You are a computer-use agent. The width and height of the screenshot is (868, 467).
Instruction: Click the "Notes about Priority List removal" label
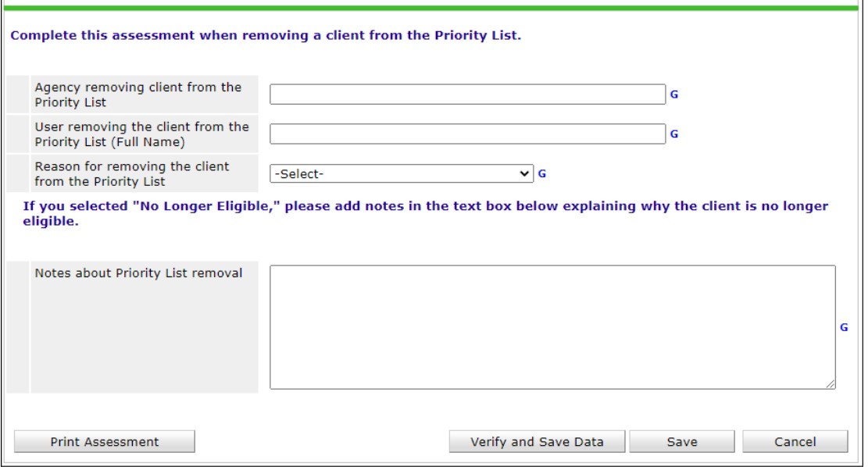point(138,273)
